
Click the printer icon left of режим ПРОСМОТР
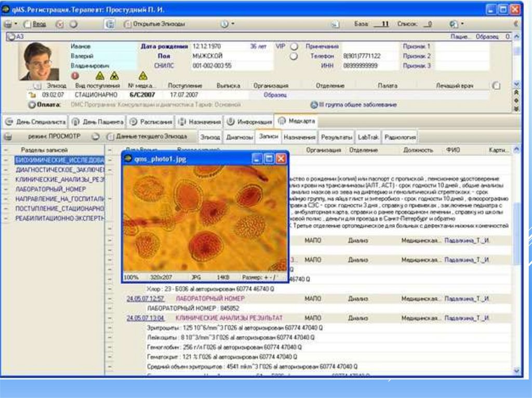(x=8, y=136)
